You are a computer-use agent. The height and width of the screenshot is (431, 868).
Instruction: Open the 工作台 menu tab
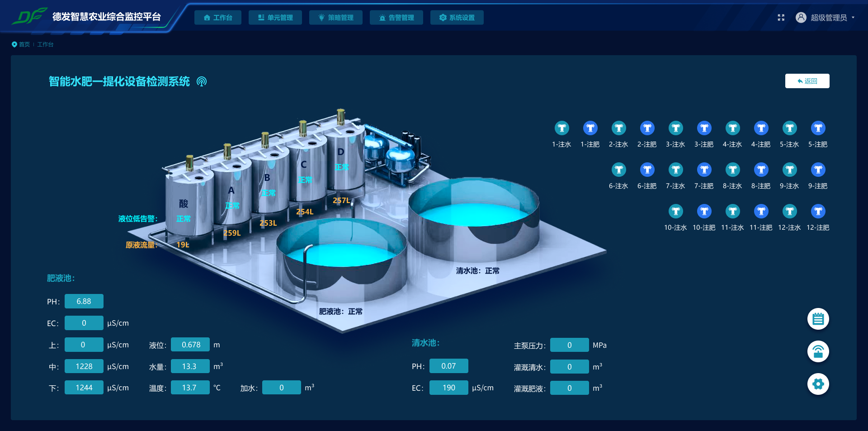(218, 18)
